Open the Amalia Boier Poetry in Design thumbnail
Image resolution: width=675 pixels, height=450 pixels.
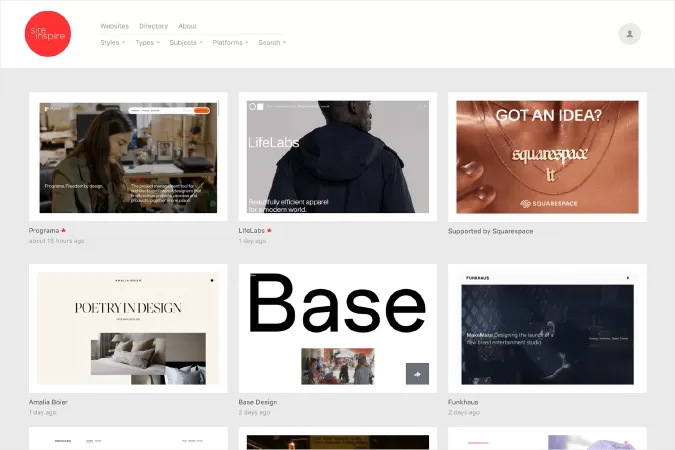coord(128,328)
